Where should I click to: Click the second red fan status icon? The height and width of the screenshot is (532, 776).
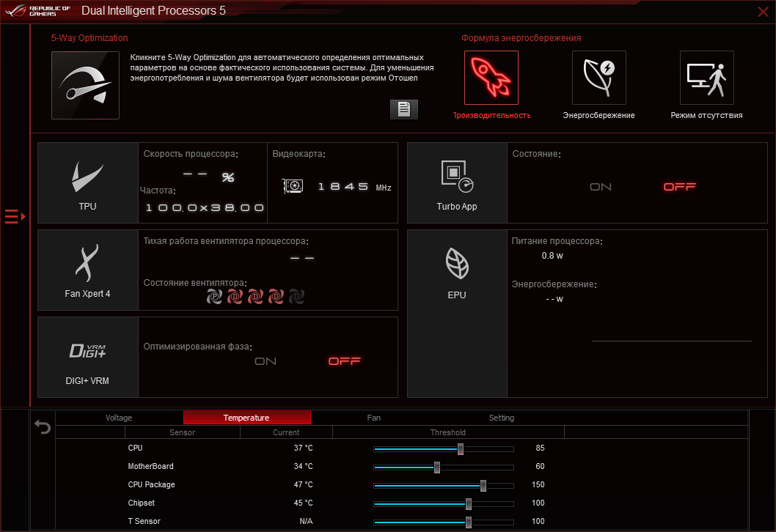[235, 297]
